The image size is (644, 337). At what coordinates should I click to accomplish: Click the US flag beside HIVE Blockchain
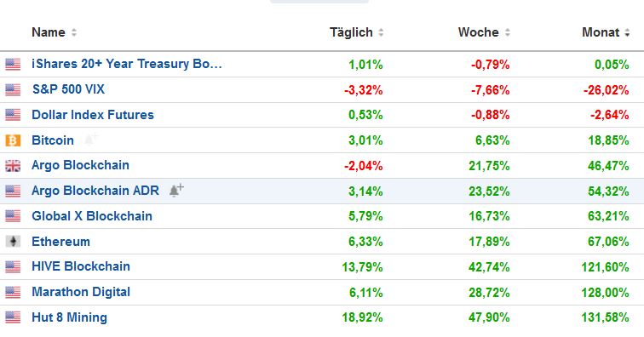pyautogui.click(x=13, y=267)
